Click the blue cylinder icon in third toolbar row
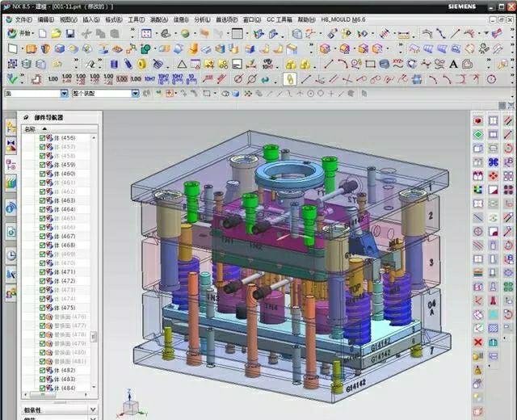This screenshot has width=517, height=420. [x=114, y=64]
